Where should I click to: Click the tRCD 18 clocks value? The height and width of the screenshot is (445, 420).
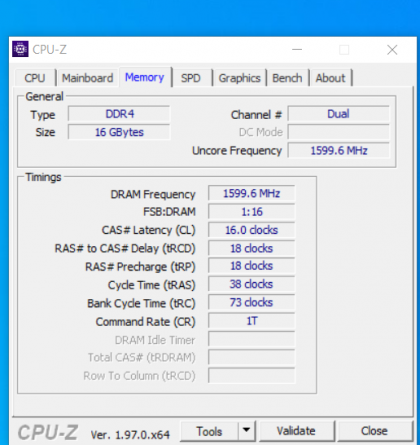(252, 248)
